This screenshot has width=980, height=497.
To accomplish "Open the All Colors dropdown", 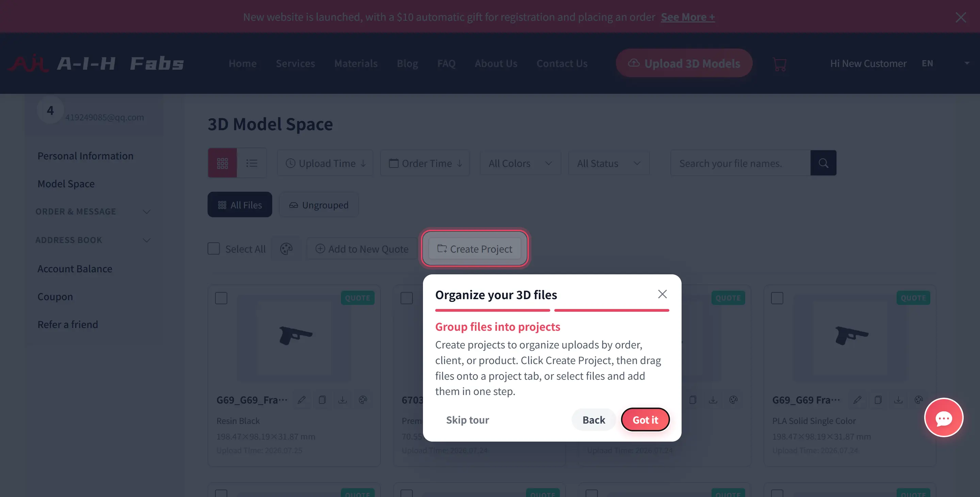I will click(520, 163).
